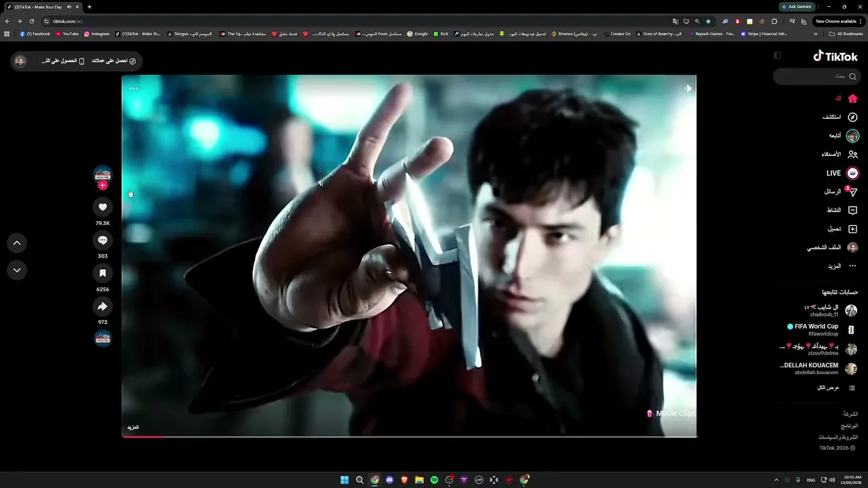Open the Profile page (الملف الشخصي)
The width and height of the screenshot is (868, 488).
coord(833,248)
